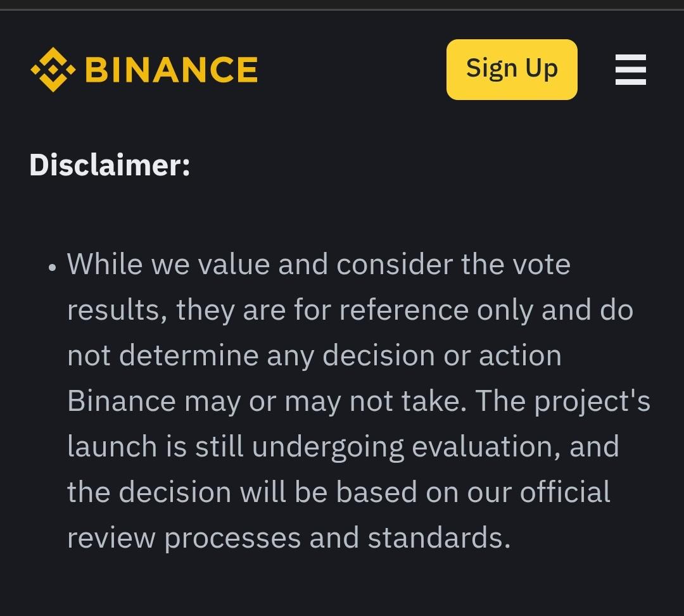This screenshot has width=684, height=616.
Task: Click the word 'standards.' closing the paragraph
Action: coord(439,537)
